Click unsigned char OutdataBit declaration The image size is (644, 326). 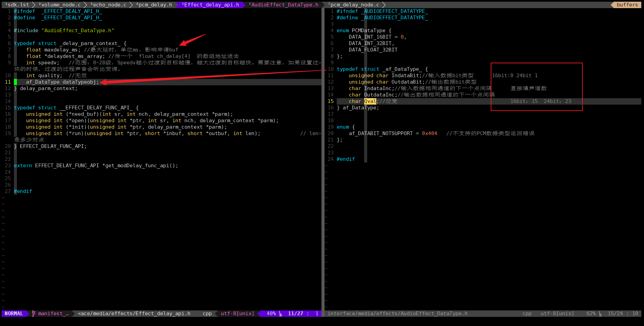pos(387,82)
